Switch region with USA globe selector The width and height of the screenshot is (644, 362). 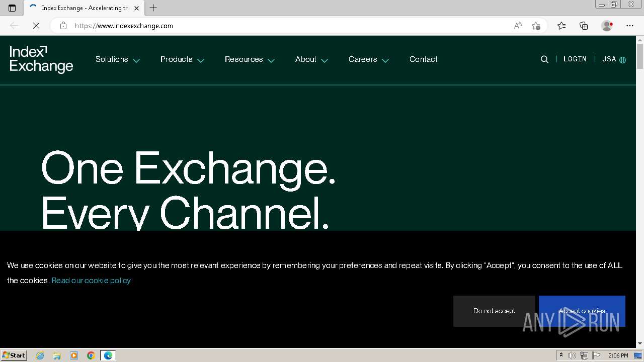614,59
